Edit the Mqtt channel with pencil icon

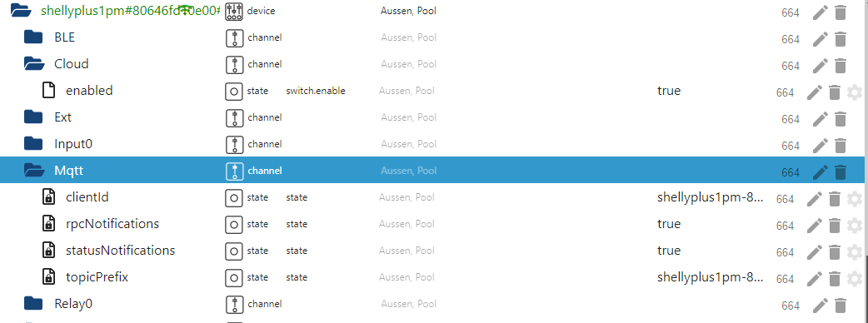821,172
